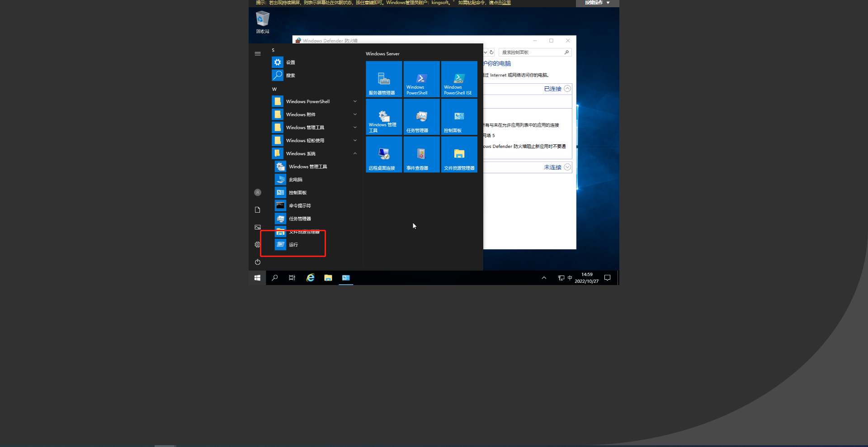The image size is (868, 447).
Task: Select 命令提示符 in the app list
Action: click(300, 206)
